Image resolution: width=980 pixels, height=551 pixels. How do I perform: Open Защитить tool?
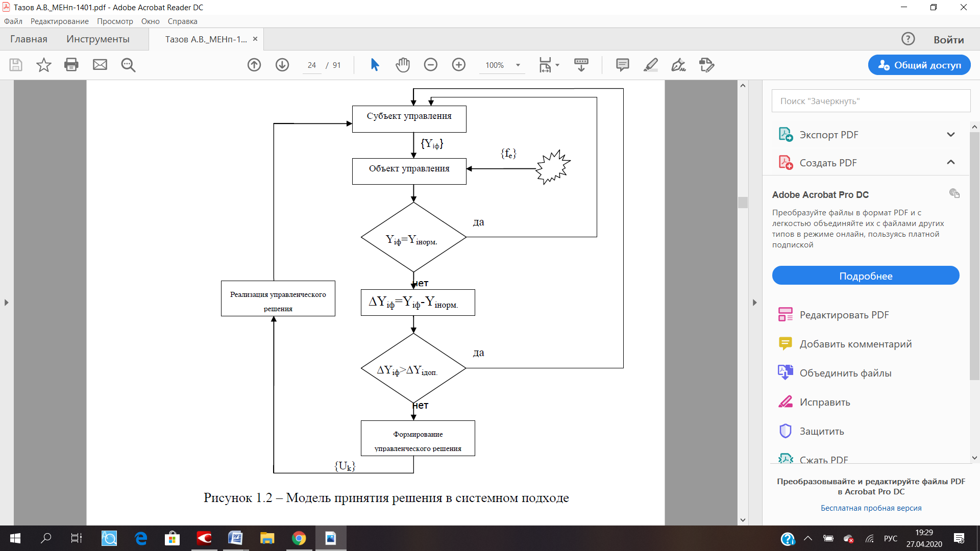pyautogui.click(x=811, y=431)
